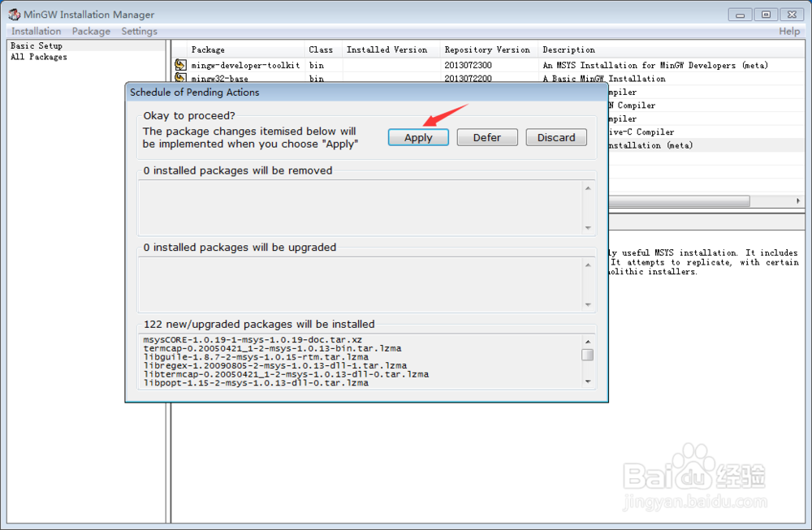The height and width of the screenshot is (530, 812).
Task: Sort by Repository Version column header
Action: tap(489, 50)
